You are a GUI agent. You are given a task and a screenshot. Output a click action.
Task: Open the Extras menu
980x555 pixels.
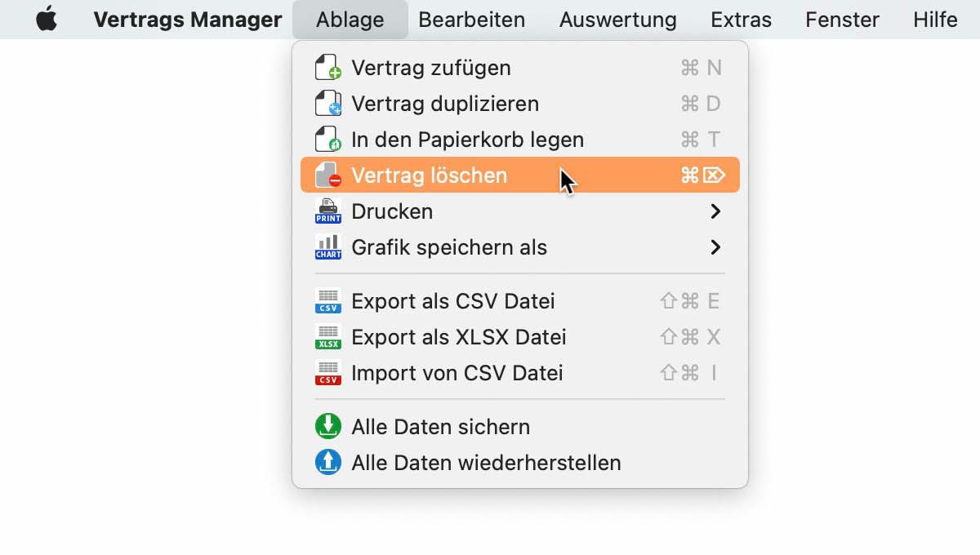pos(741,20)
